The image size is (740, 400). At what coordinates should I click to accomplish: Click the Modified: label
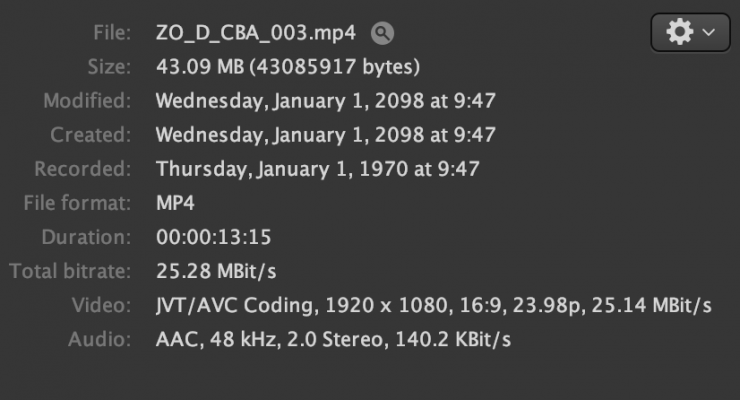point(87,101)
